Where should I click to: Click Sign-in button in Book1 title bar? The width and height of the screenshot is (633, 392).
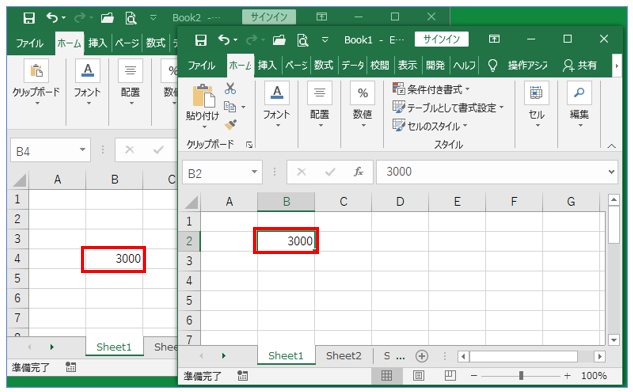pyautogui.click(x=441, y=39)
